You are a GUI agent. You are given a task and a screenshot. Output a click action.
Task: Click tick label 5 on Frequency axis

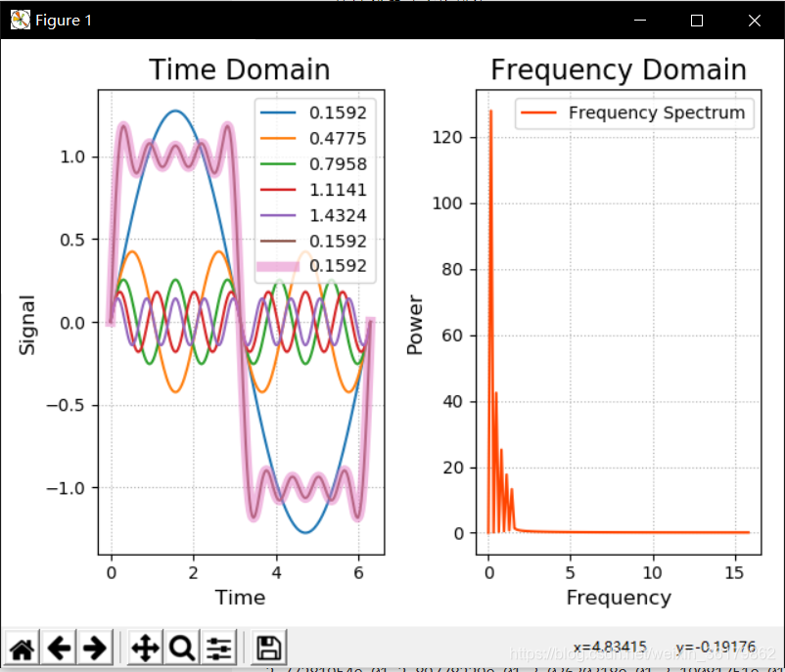571,573
